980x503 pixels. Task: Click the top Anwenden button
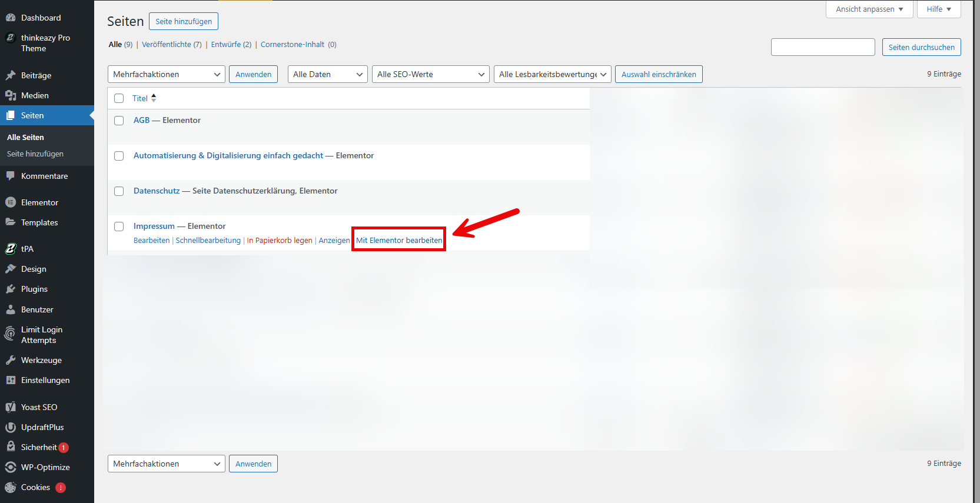click(253, 74)
